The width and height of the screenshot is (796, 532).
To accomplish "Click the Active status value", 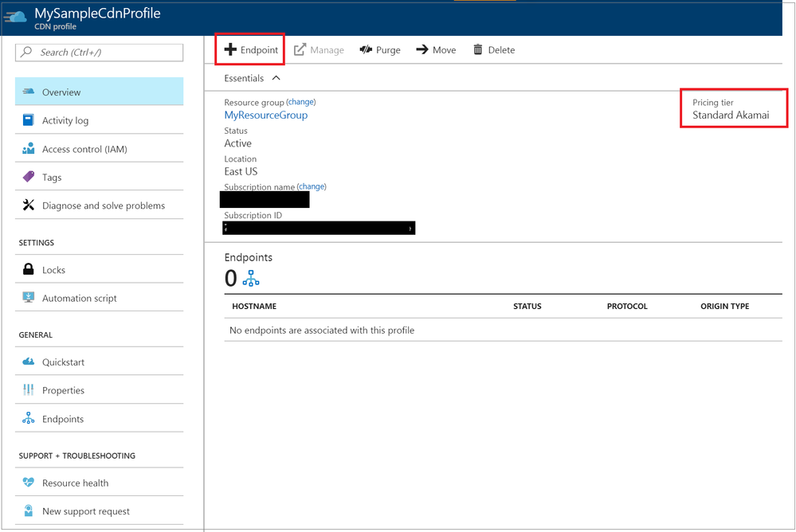I will tap(237, 143).
